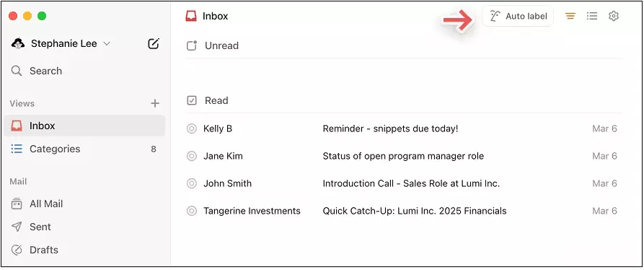Open the Drafts folder
644x270 pixels.
click(x=84, y=250)
